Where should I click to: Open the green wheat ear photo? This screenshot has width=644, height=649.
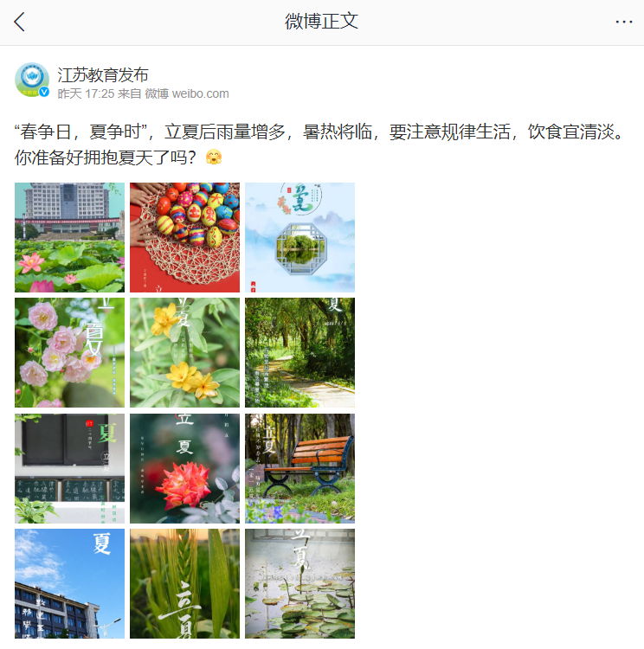click(184, 583)
